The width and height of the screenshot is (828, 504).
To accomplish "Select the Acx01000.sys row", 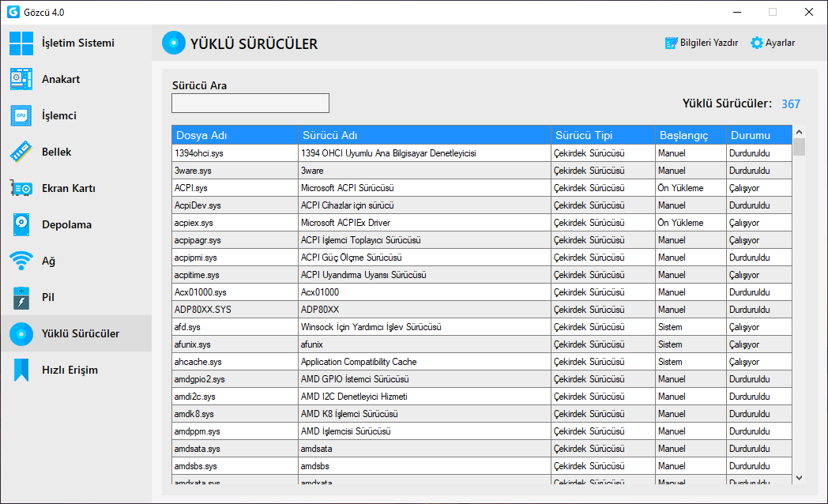I will pos(482,291).
